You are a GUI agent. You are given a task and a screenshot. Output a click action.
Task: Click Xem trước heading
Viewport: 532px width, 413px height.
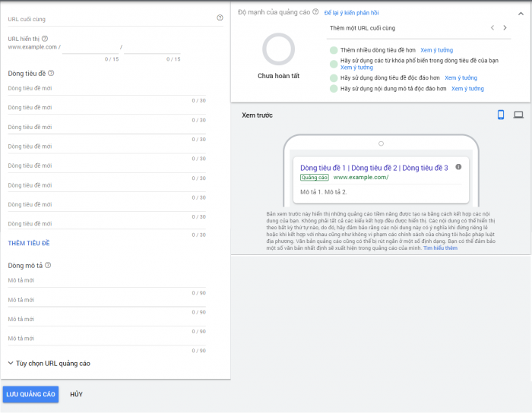click(x=257, y=115)
